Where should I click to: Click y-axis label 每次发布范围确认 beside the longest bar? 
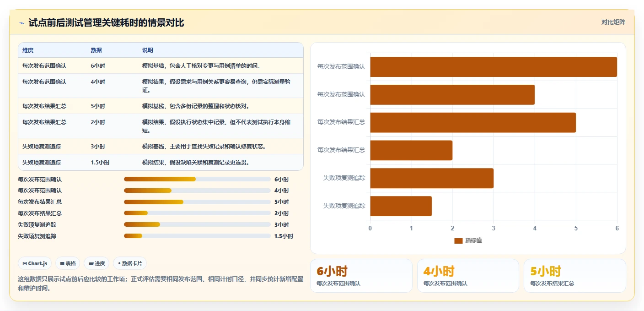341,67
